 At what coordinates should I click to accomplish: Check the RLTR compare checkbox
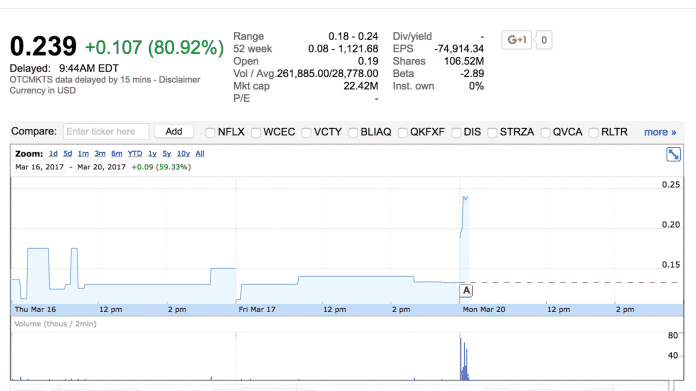click(x=593, y=133)
